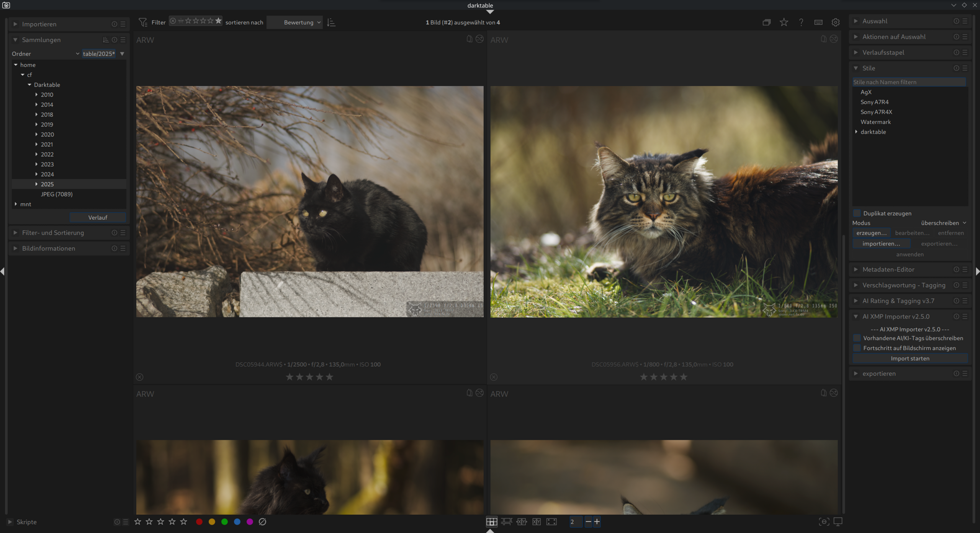Toggle the image grouping icon in top bar
Image resolution: width=980 pixels, height=533 pixels.
point(766,23)
